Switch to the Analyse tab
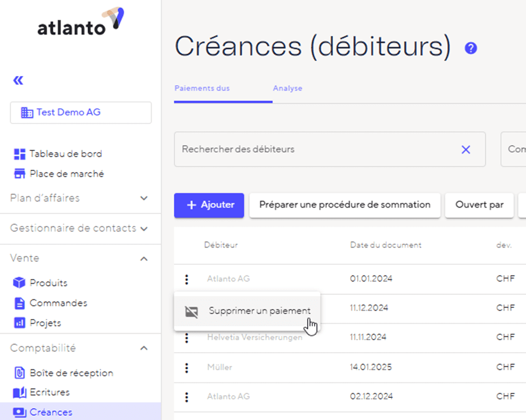Viewport: 526px width, 420px height. click(x=287, y=88)
